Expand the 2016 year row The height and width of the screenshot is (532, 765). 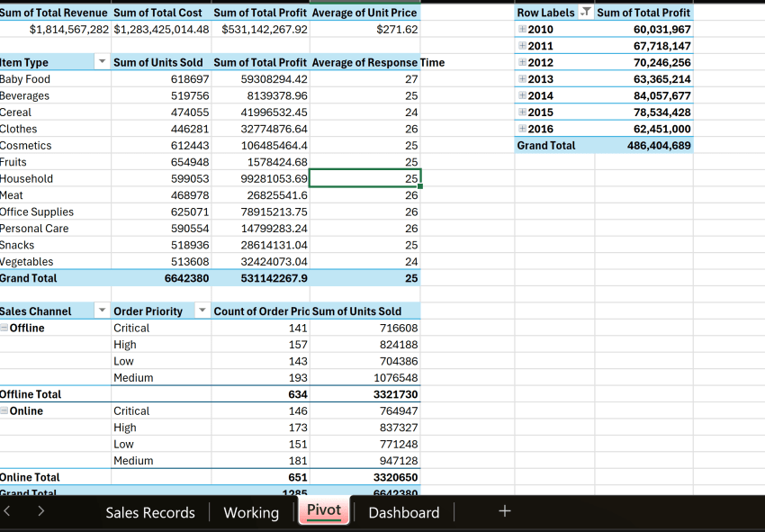point(522,129)
